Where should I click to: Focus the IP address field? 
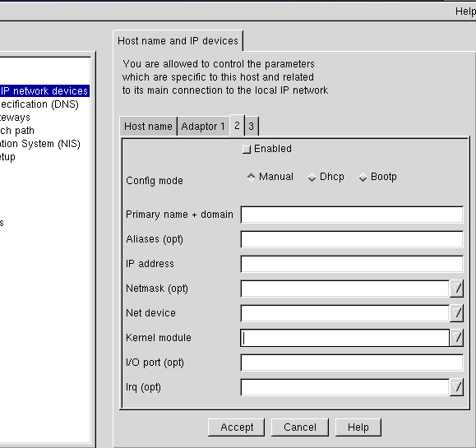[352, 264]
